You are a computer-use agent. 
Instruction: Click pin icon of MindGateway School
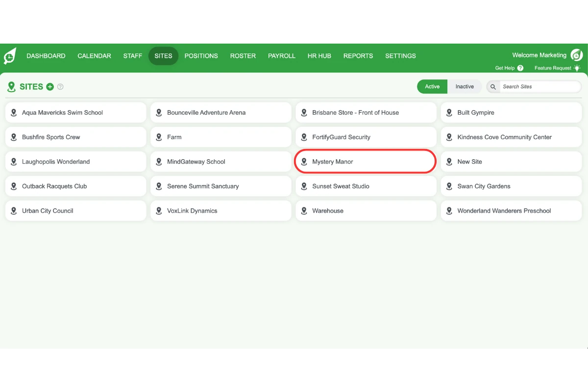pos(159,162)
